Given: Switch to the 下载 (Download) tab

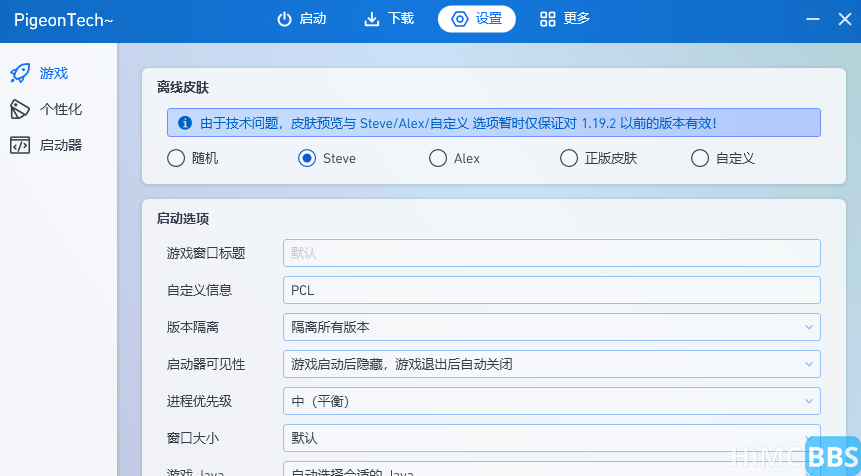Looking at the screenshot, I should point(389,19).
